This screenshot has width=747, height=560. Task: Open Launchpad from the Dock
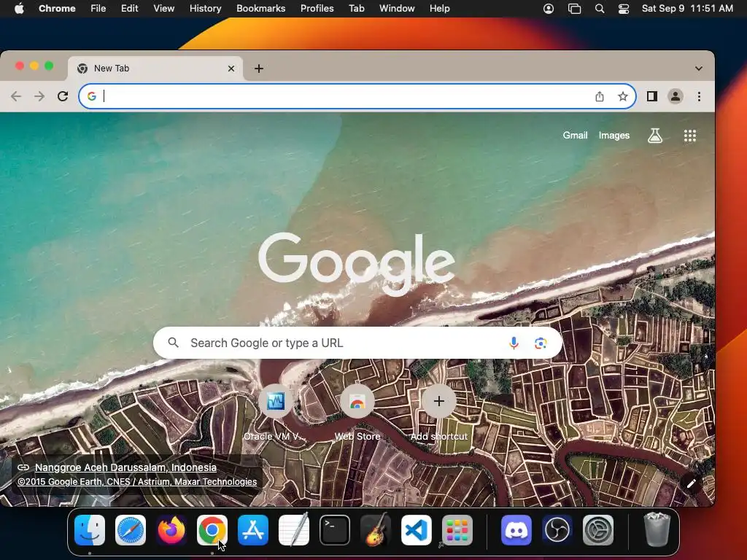pyautogui.click(x=457, y=530)
